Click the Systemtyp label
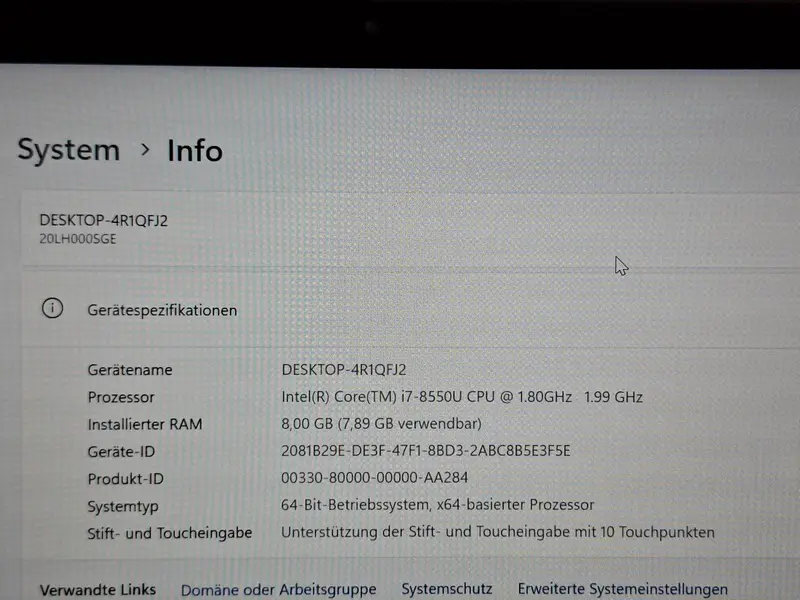 [123, 507]
